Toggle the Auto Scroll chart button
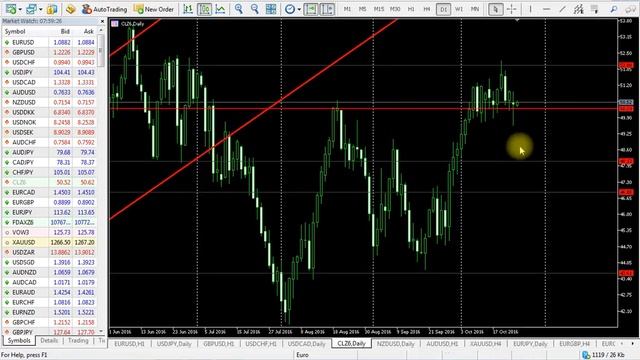This screenshot has height=360, width=640. tap(311, 9)
